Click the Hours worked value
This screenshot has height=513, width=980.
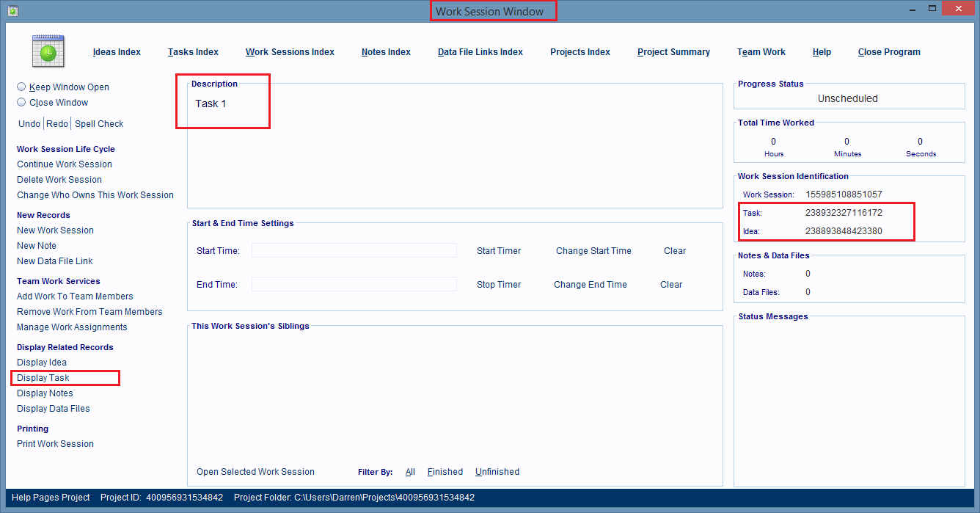pos(774,142)
